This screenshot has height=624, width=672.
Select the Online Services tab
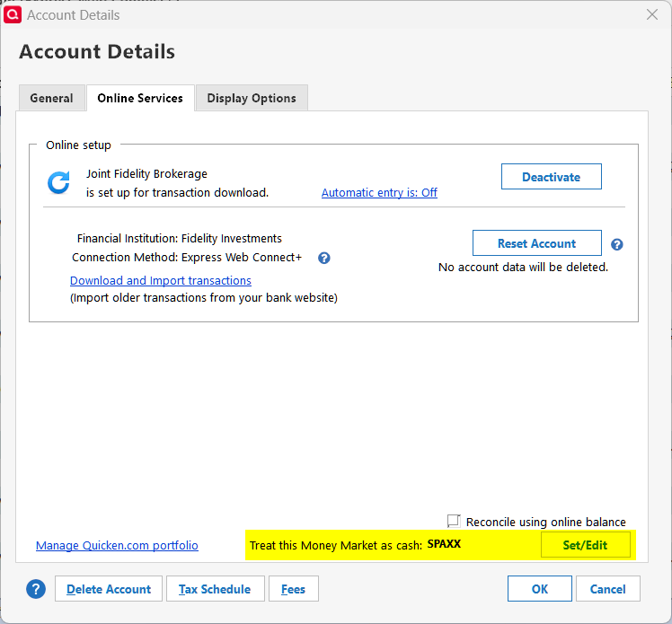140,98
